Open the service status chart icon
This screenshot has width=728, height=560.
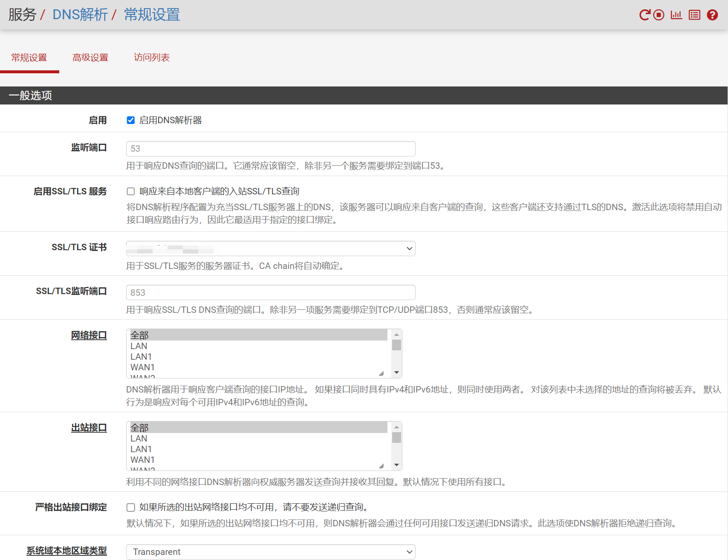click(x=676, y=15)
